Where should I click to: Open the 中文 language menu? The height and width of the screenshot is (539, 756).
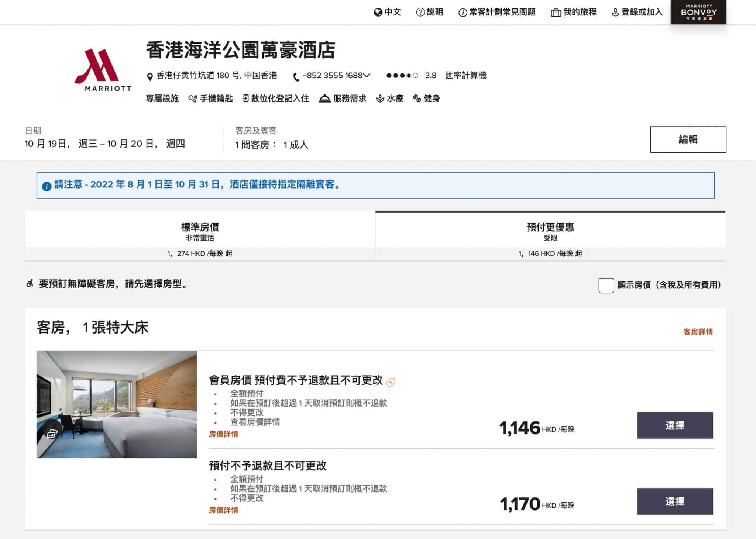(x=392, y=12)
